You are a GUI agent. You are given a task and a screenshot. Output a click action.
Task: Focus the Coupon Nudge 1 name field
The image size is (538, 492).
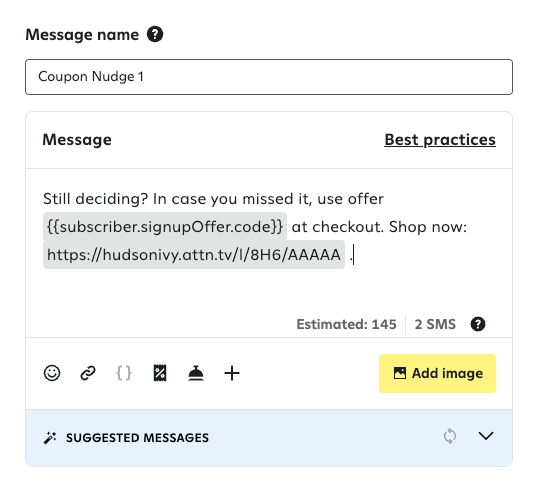click(x=269, y=77)
